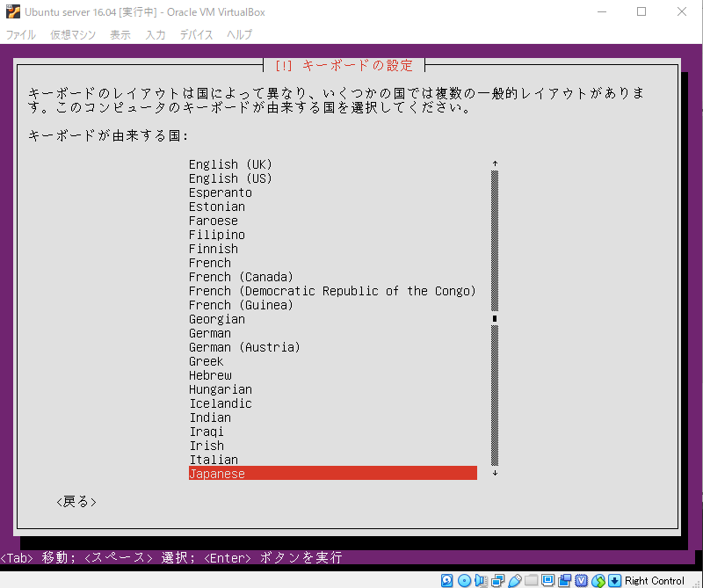Click the video capture status icon
This screenshot has height=588, width=703.
565,580
